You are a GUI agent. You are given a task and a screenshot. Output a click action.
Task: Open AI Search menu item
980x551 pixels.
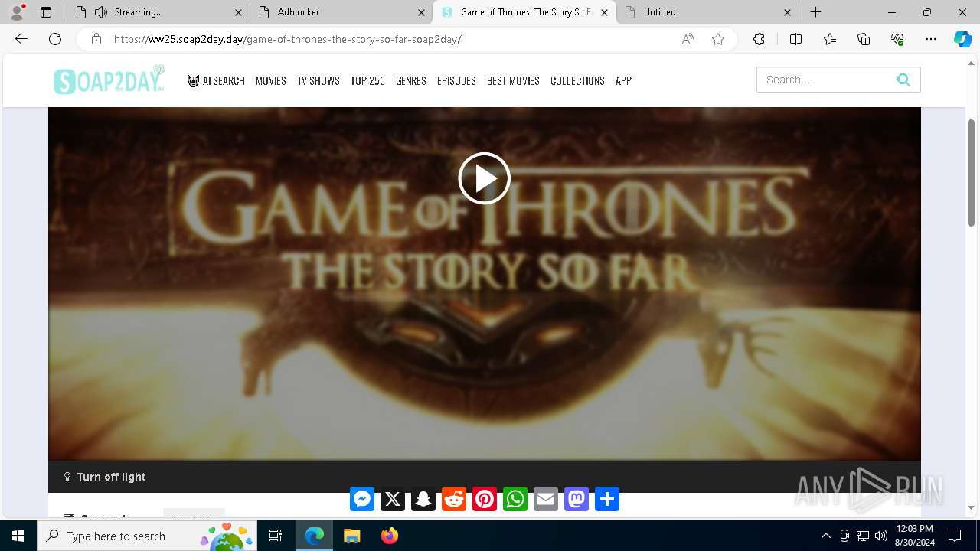[216, 80]
